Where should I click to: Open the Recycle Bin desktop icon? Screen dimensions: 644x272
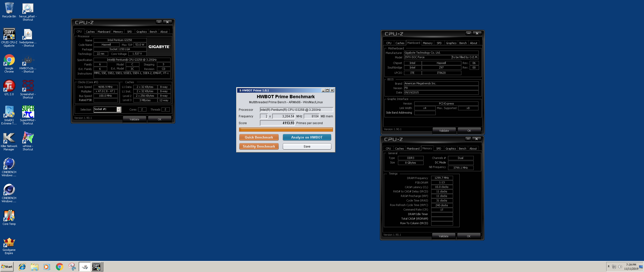(x=9, y=10)
